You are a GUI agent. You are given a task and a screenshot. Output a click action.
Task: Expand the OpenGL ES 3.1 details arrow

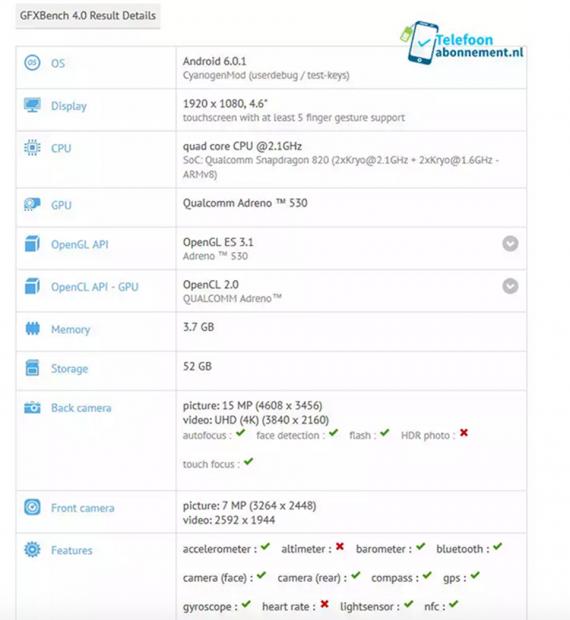pos(510,244)
